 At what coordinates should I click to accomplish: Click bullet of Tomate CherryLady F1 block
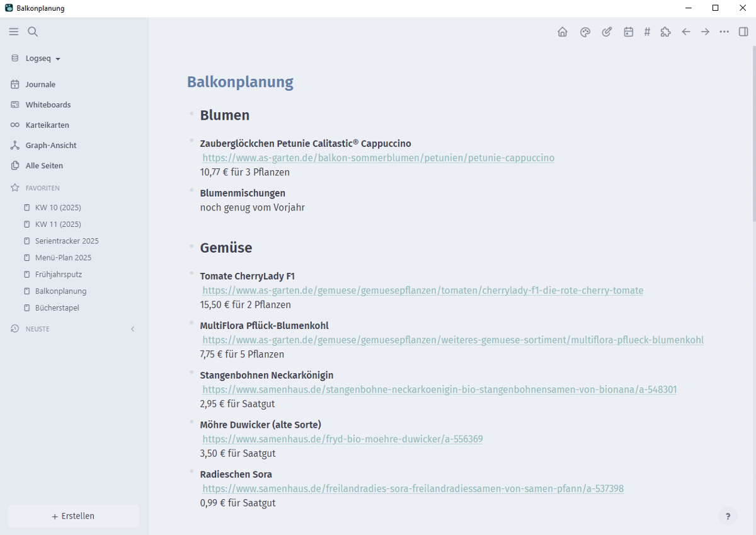pyautogui.click(x=192, y=273)
